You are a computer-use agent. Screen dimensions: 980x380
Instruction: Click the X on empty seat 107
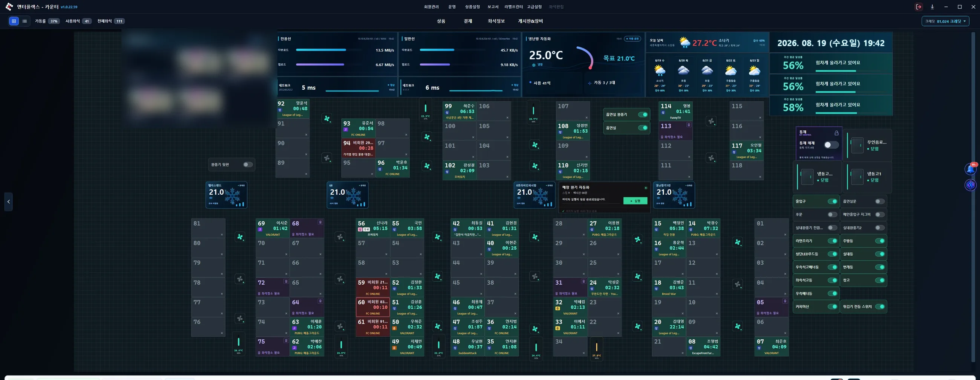pos(586,118)
